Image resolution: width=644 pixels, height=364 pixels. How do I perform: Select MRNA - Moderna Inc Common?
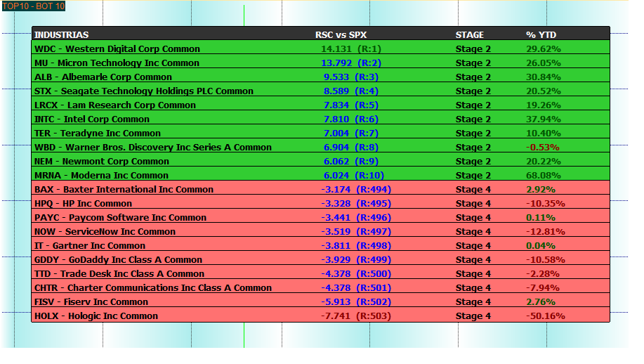pyautogui.click(x=101, y=175)
